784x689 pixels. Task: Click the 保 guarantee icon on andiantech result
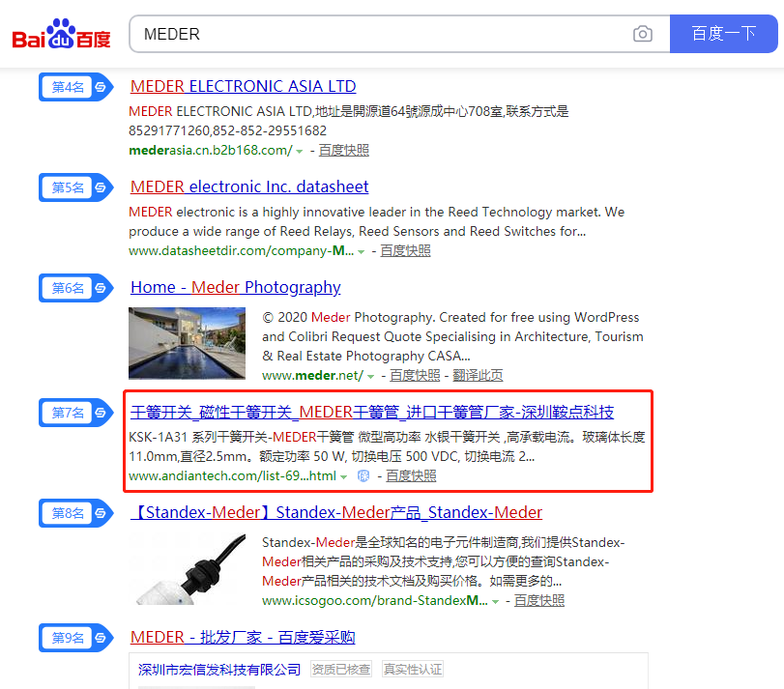click(363, 476)
